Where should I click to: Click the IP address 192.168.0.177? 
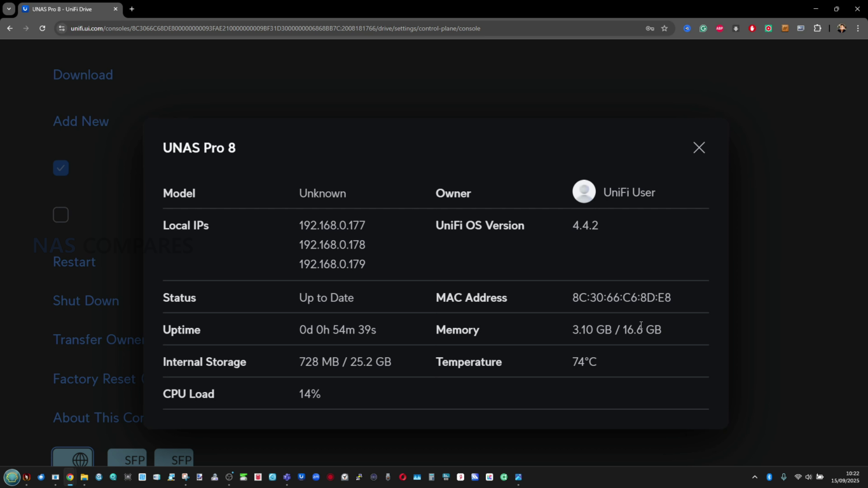[x=332, y=226]
